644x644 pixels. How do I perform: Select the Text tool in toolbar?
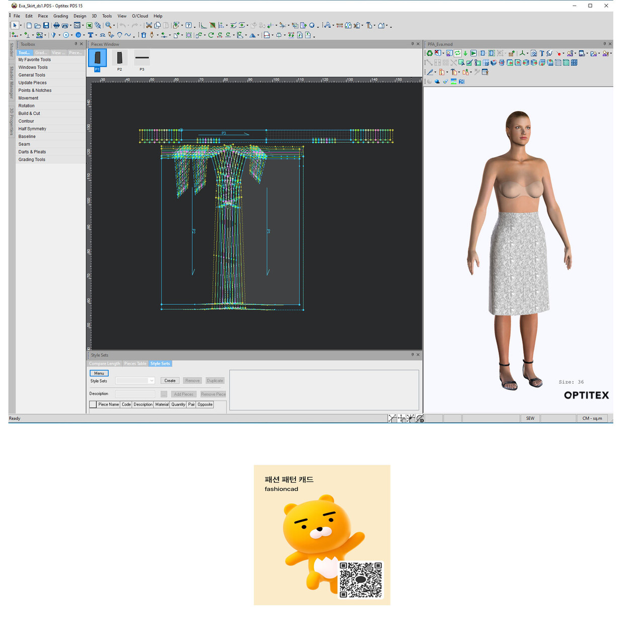point(90,35)
